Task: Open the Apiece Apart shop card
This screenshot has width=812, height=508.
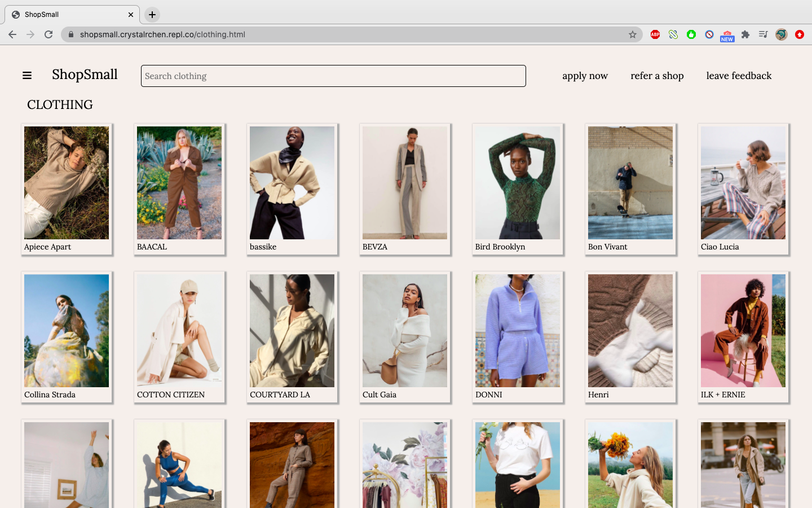Action: pyautogui.click(x=67, y=189)
